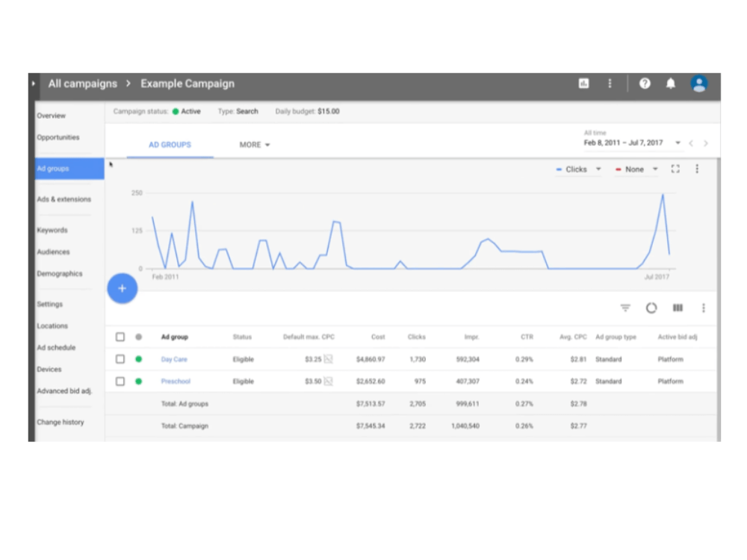
Task: Open Ad schedule in sidebar
Action: coord(56,347)
